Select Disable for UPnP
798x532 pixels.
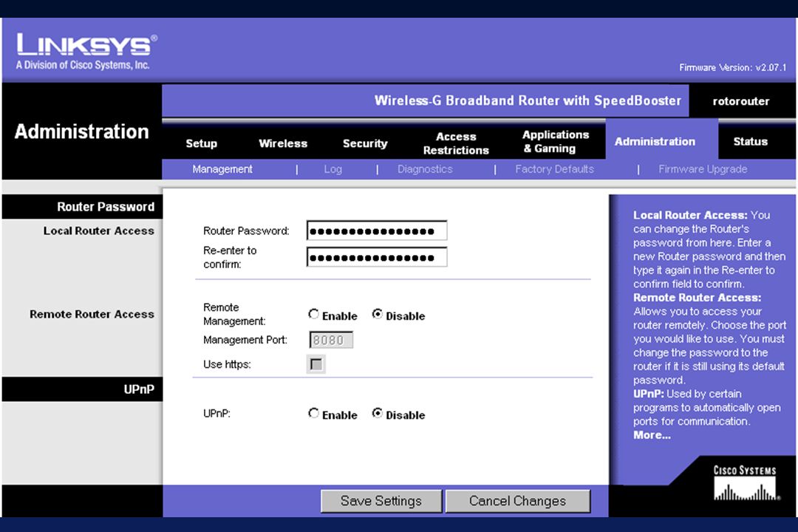click(377, 413)
